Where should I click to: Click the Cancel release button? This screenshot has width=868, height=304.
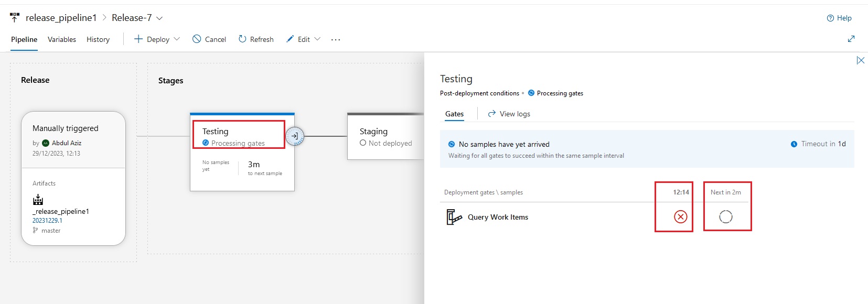point(209,39)
